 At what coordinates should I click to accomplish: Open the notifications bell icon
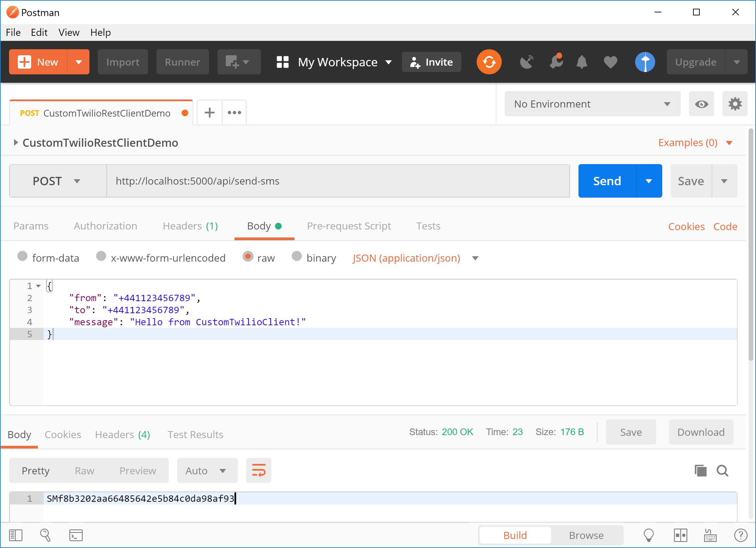582,62
